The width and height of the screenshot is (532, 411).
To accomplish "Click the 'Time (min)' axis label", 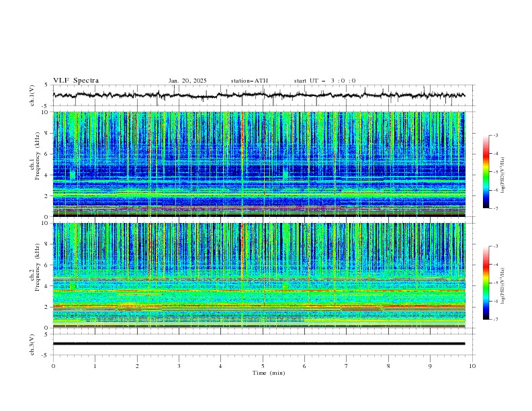I will click(269, 373).
